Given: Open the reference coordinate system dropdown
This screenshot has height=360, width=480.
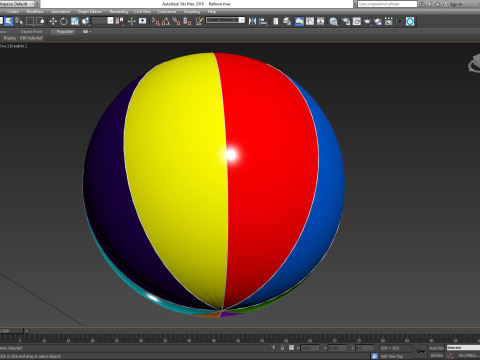Looking at the screenshot, I should pos(103,21).
